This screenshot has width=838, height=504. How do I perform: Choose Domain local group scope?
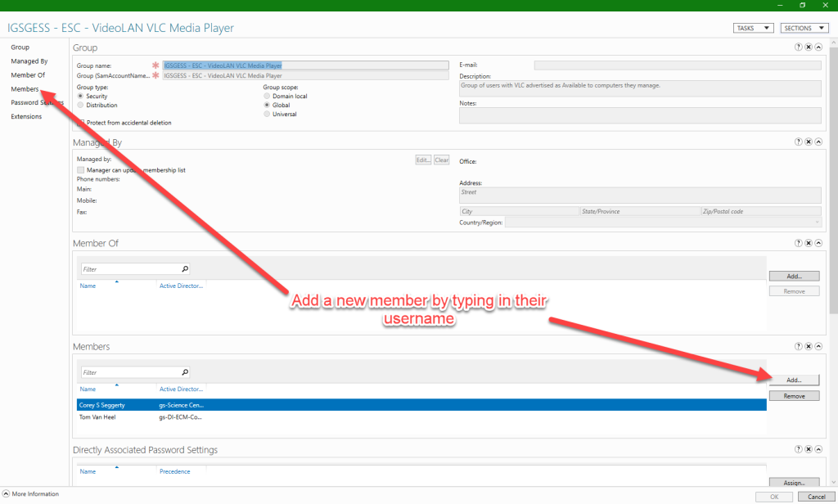click(x=267, y=97)
